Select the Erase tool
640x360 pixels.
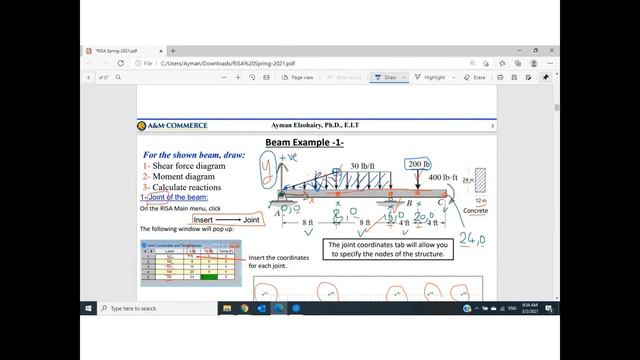475,77
